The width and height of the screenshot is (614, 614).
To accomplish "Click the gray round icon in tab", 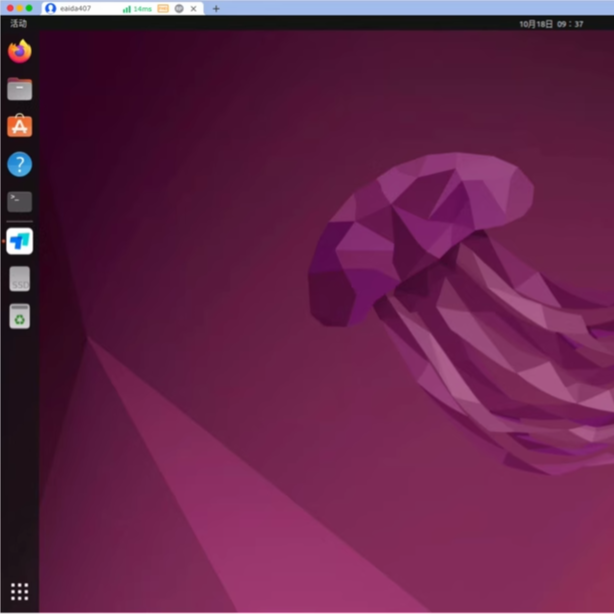I will click(179, 9).
